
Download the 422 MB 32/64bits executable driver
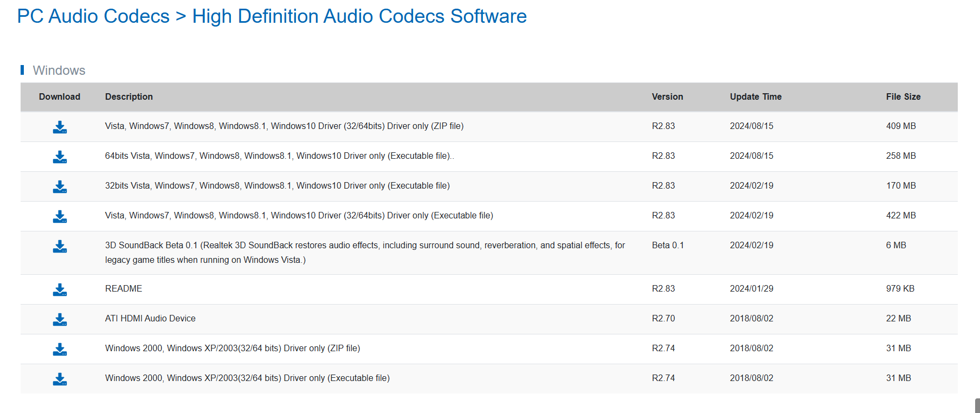click(x=60, y=217)
